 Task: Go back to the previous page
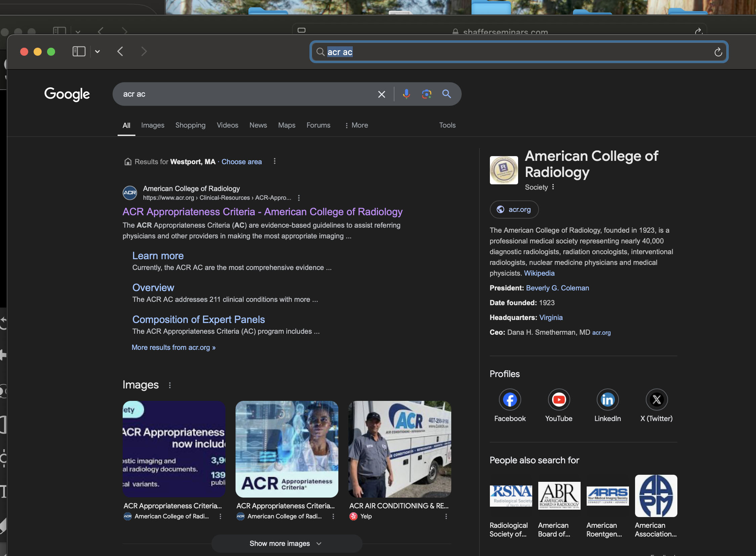pyautogui.click(x=120, y=51)
